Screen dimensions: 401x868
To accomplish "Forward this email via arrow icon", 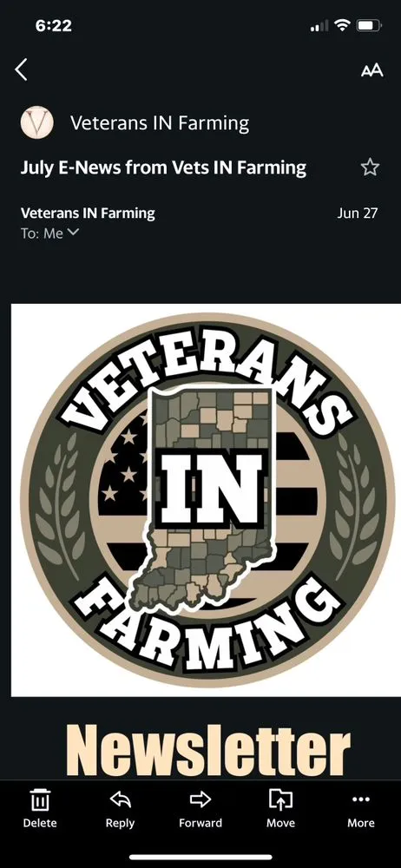I will [200, 799].
